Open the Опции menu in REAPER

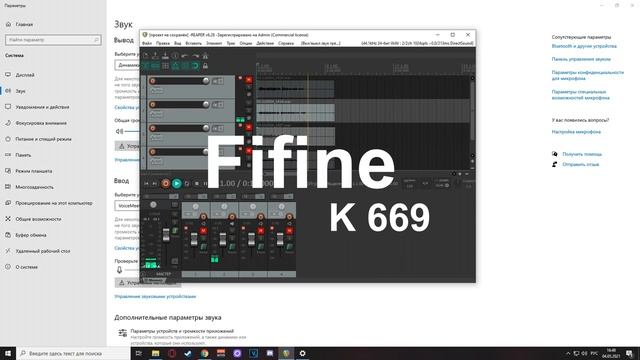tap(246, 43)
